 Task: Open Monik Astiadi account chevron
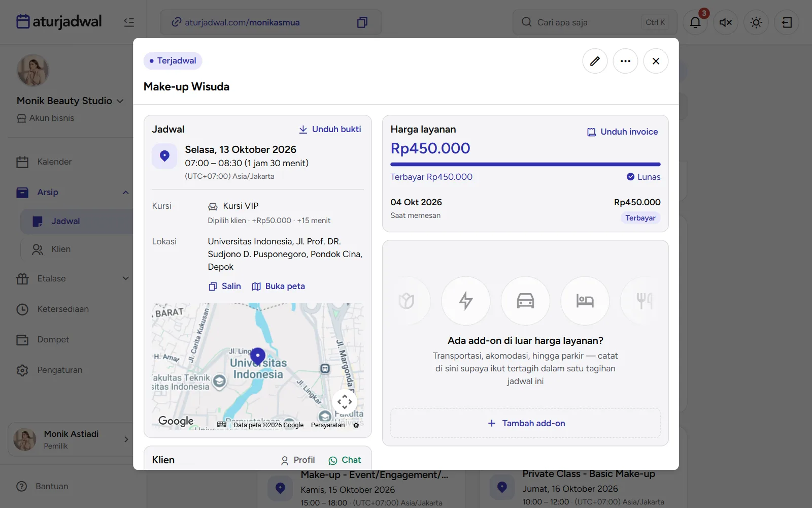(x=126, y=439)
